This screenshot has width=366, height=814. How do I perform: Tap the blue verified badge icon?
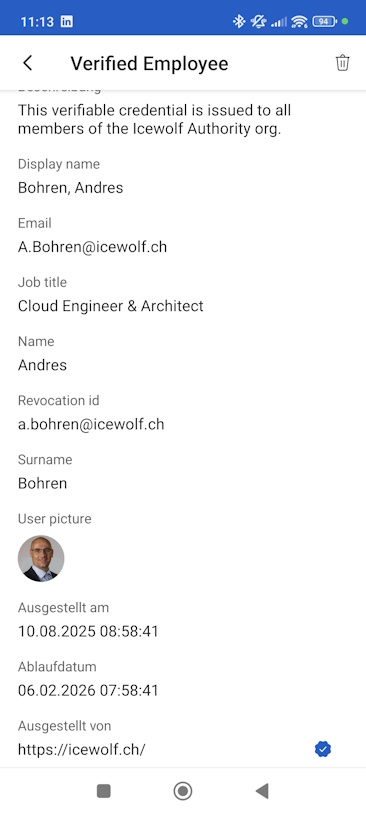coord(323,749)
